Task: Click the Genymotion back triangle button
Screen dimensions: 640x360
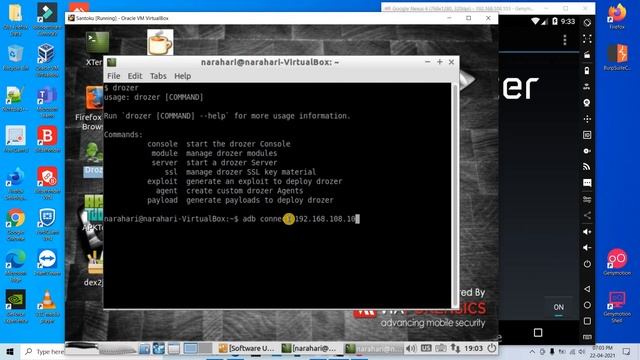Action: pos(587,289)
